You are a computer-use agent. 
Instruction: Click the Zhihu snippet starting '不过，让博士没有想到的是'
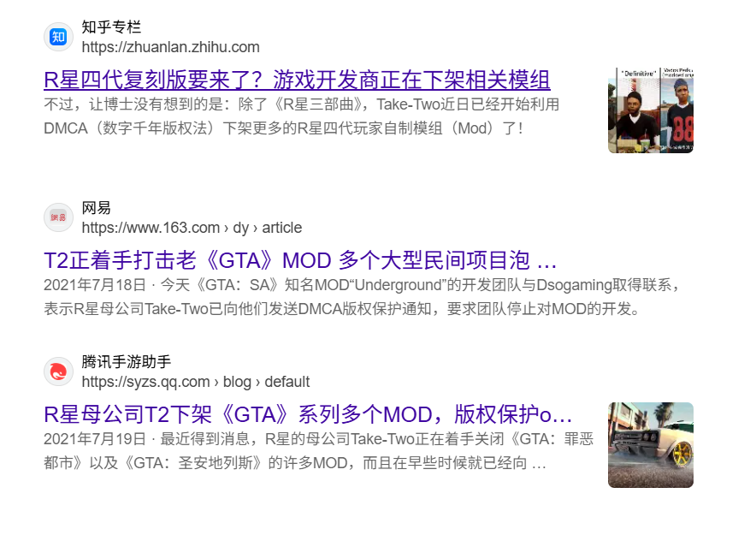302,116
